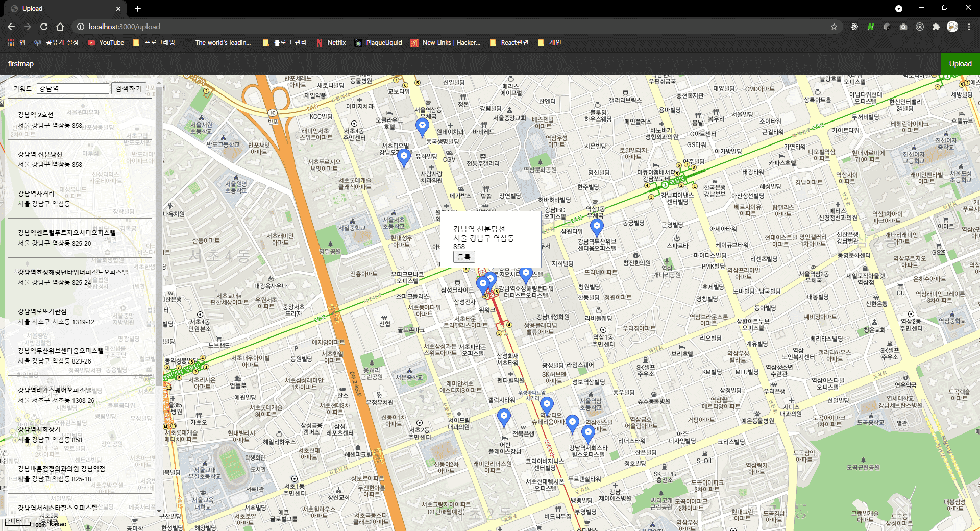Select 강남역 2호선 in results list
The width and height of the screenshot is (980, 531).
click(79, 120)
